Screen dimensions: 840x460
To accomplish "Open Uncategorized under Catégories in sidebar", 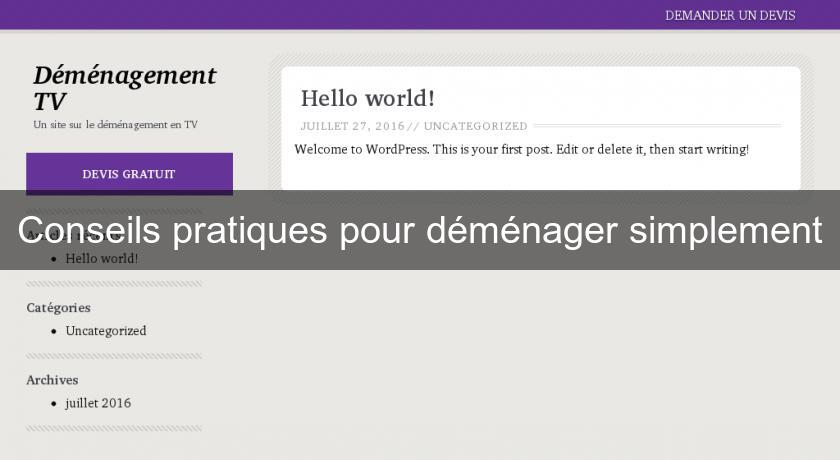I will coord(105,331).
